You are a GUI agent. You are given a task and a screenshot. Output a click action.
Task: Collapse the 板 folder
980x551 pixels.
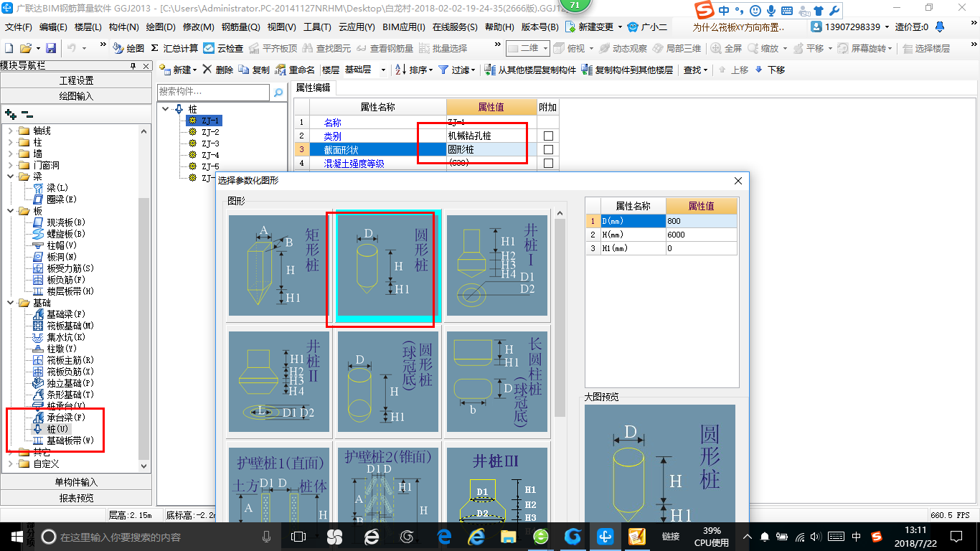click(x=10, y=211)
